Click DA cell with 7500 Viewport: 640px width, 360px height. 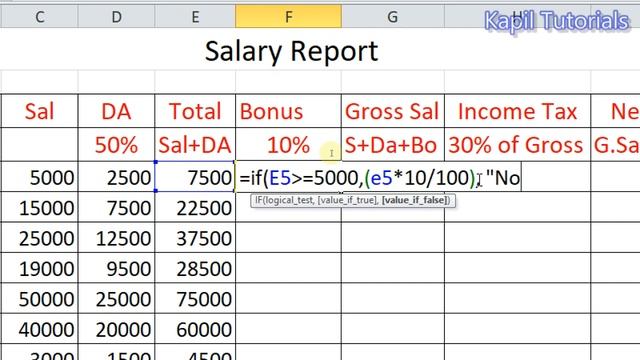pyautogui.click(x=116, y=207)
